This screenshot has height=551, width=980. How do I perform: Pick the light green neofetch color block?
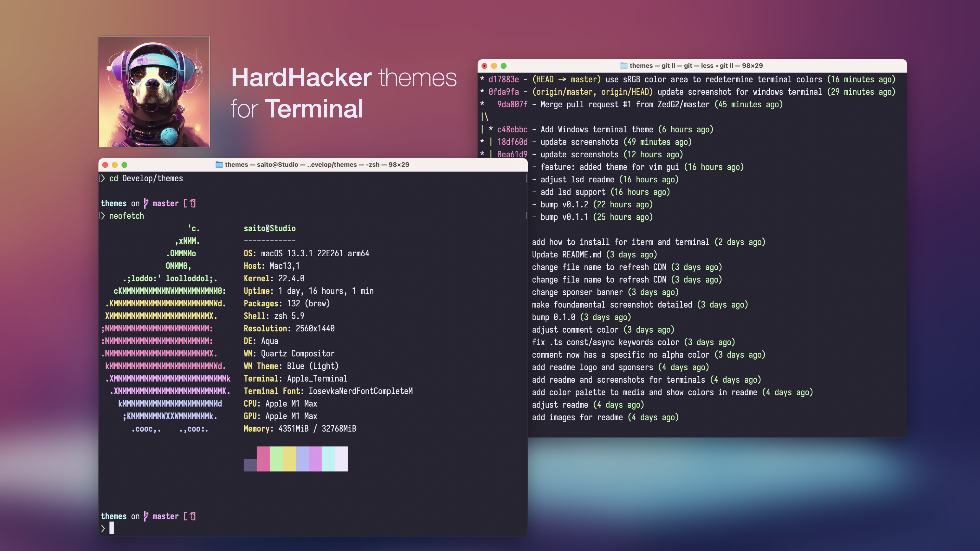276,459
